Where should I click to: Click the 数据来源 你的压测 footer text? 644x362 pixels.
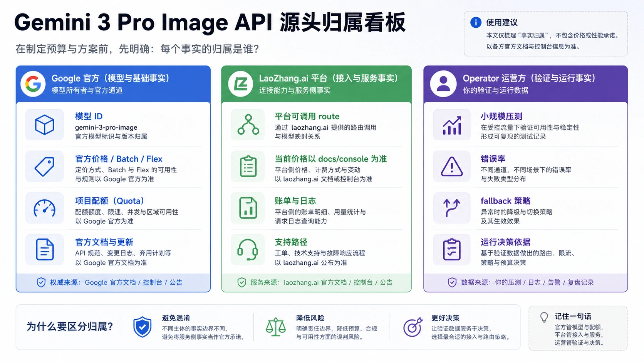(527, 282)
